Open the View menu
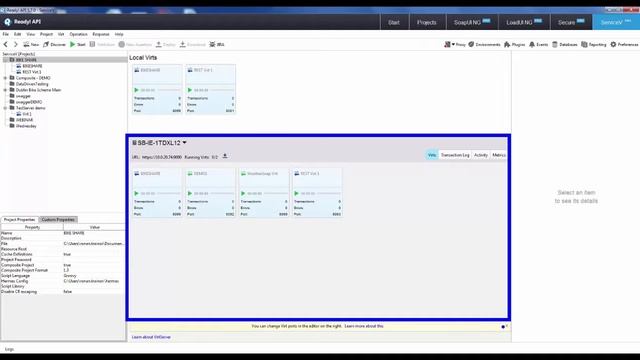The height and width of the screenshot is (360, 640). [x=31, y=34]
